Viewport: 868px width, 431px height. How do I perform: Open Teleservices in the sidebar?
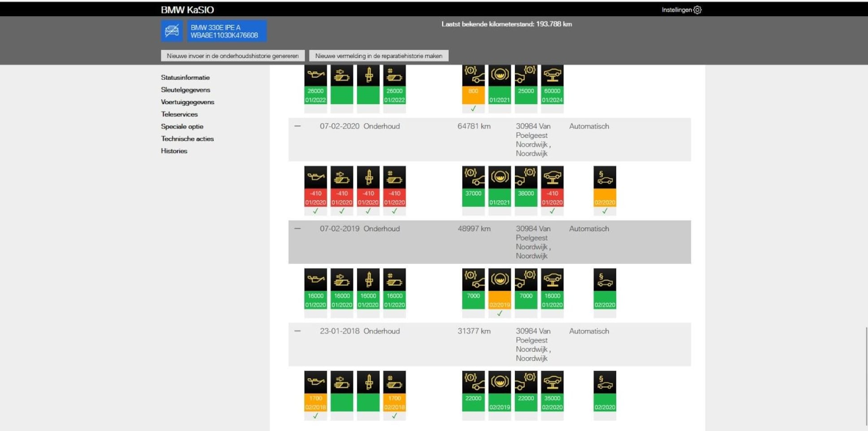pos(179,114)
